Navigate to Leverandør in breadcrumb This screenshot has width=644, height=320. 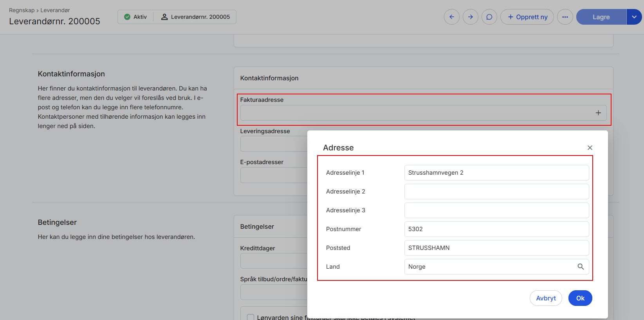[x=55, y=10]
